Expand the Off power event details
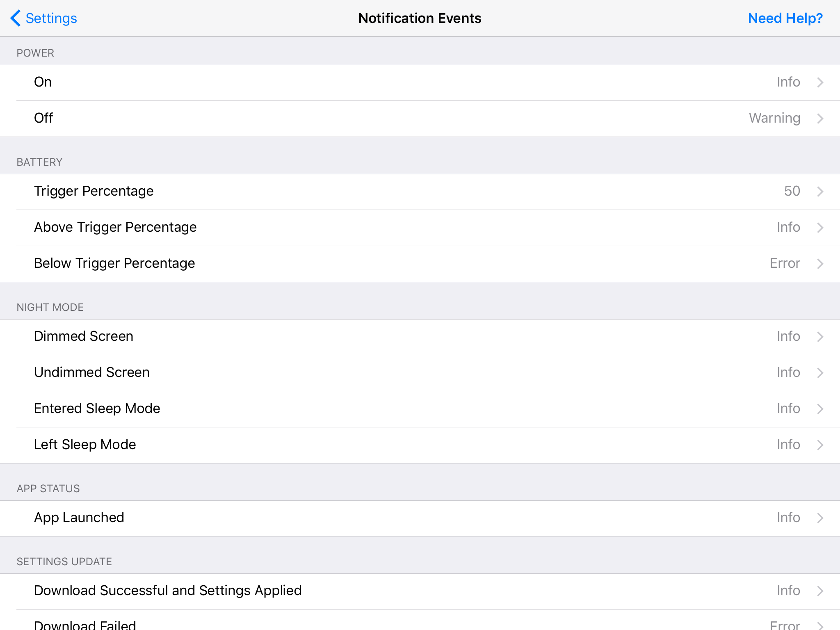The height and width of the screenshot is (630, 840). (x=819, y=118)
